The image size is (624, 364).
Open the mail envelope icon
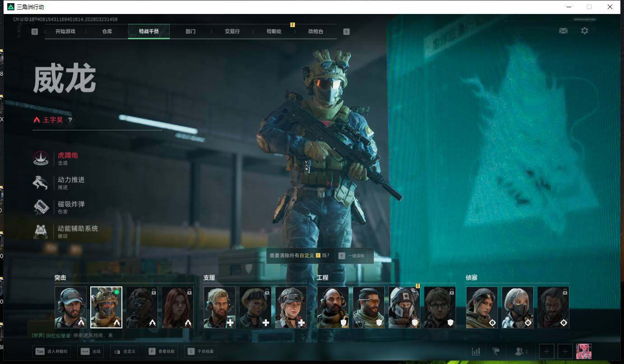[563, 31]
